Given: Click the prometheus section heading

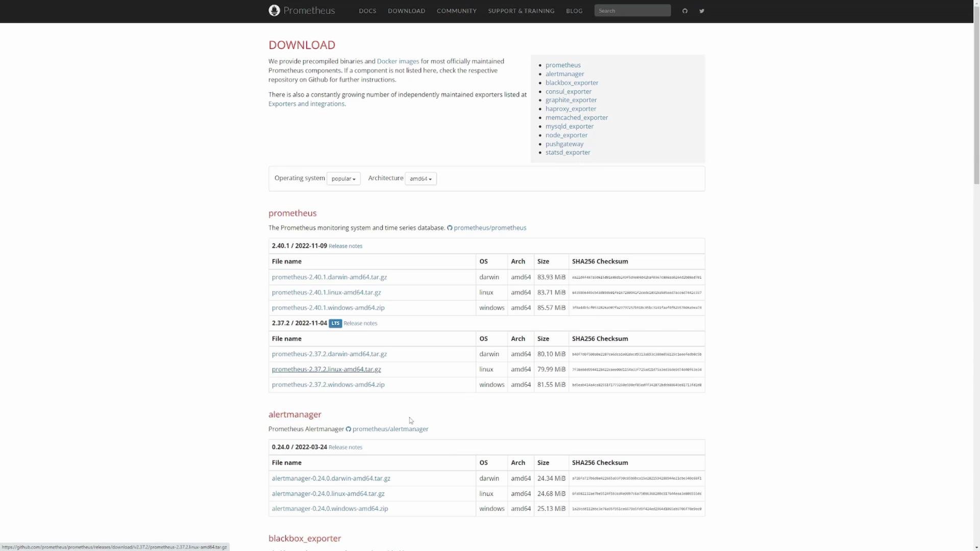Looking at the screenshot, I should [x=292, y=213].
